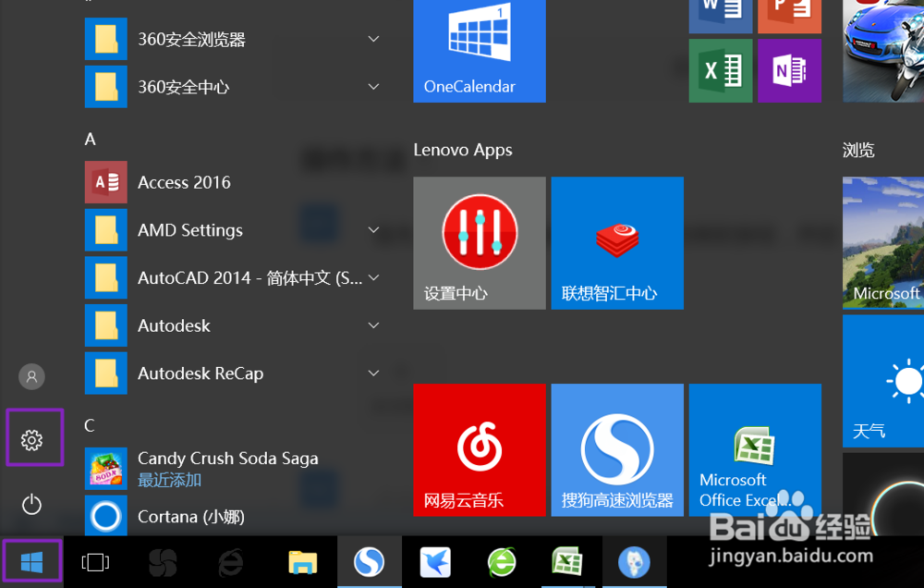The height and width of the screenshot is (588, 924).
Task: Open Candy Crush Soda Saga
Action: 234,469
